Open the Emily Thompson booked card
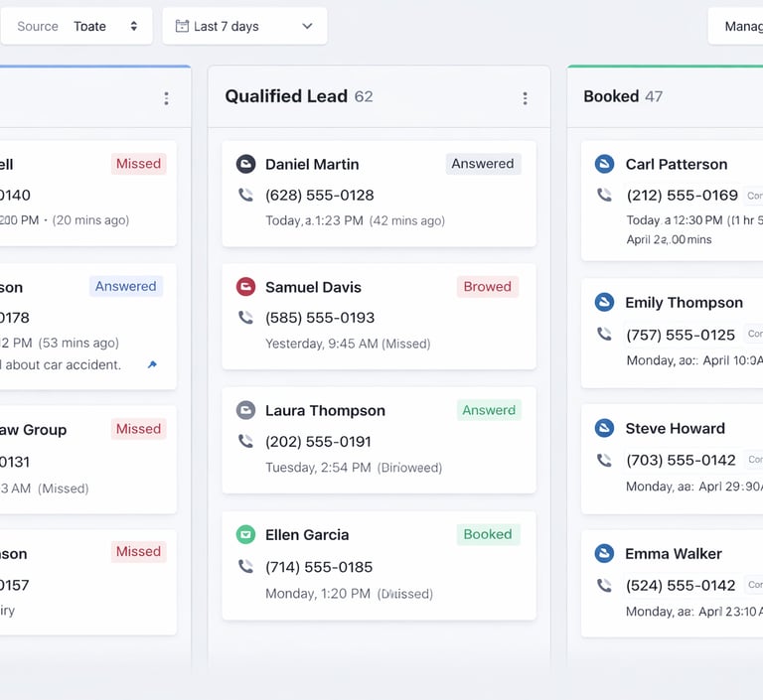 [x=672, y=334]
